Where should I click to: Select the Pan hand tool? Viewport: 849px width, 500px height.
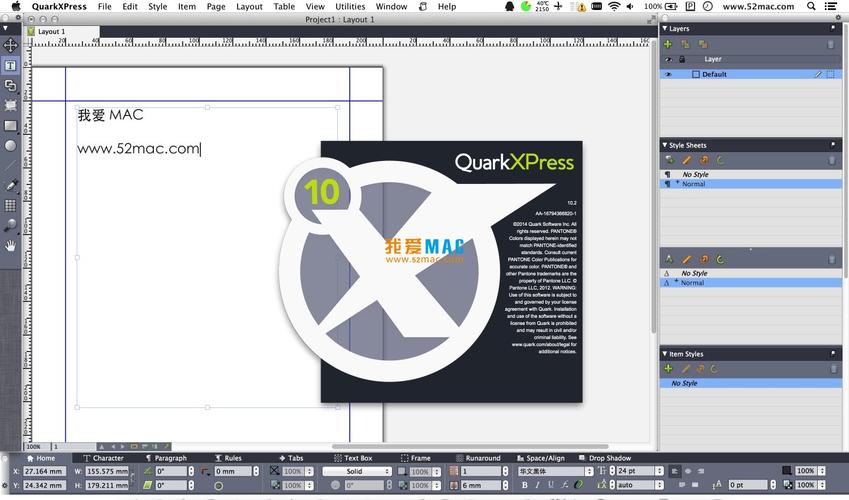click(10, 245)
